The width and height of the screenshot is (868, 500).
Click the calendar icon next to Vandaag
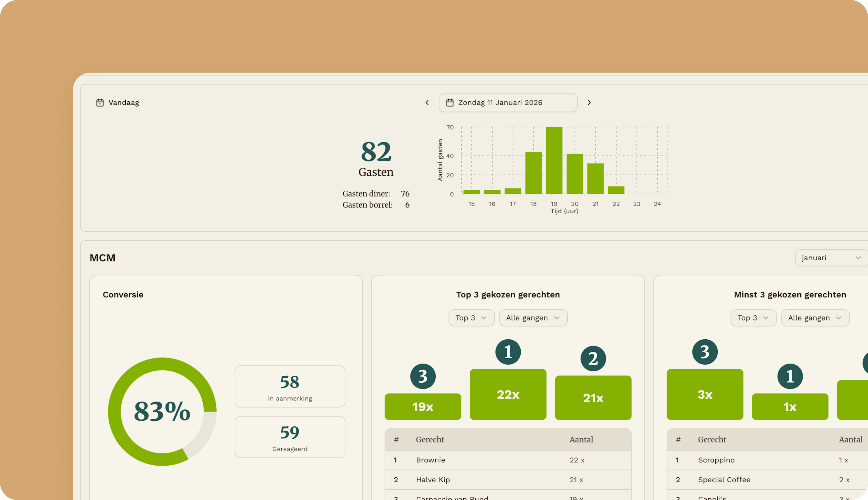coord(100,102)
